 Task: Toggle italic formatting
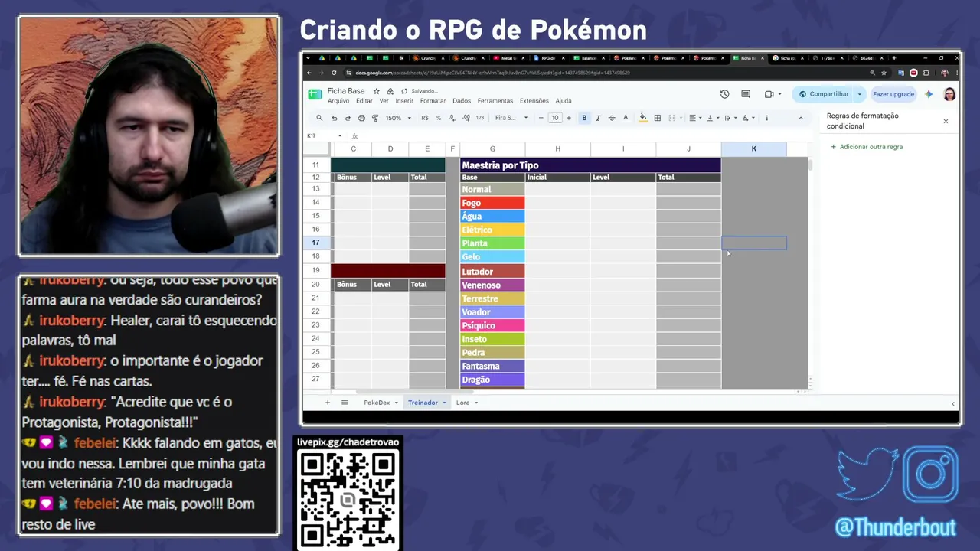point(598,118)
